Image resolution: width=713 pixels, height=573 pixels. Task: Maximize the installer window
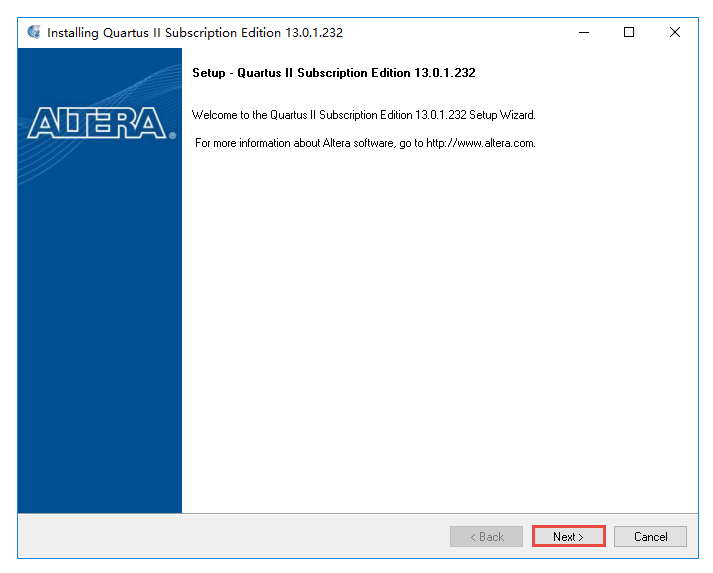tap(629, 32)
